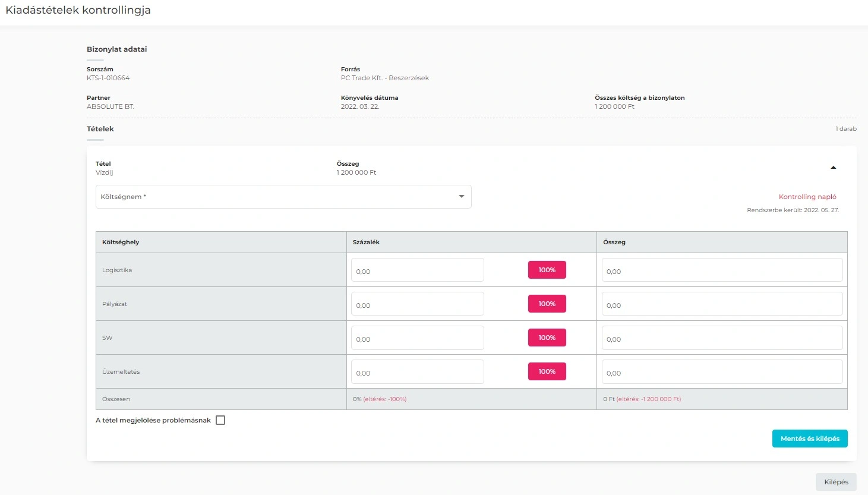Select the Tételek section heading
The width and height of the screenshot is (868, 495).
point(100,129)
